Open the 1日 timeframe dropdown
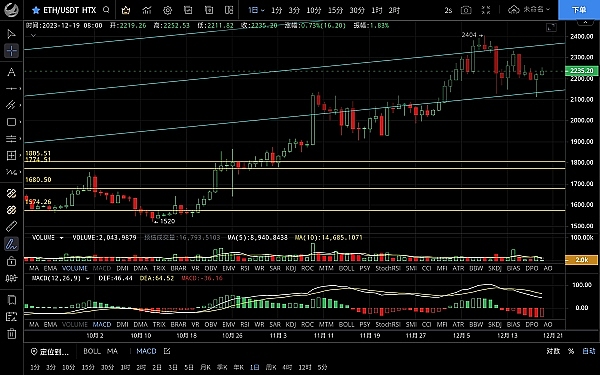Screen dimensions: 600x375 point(256,10)
